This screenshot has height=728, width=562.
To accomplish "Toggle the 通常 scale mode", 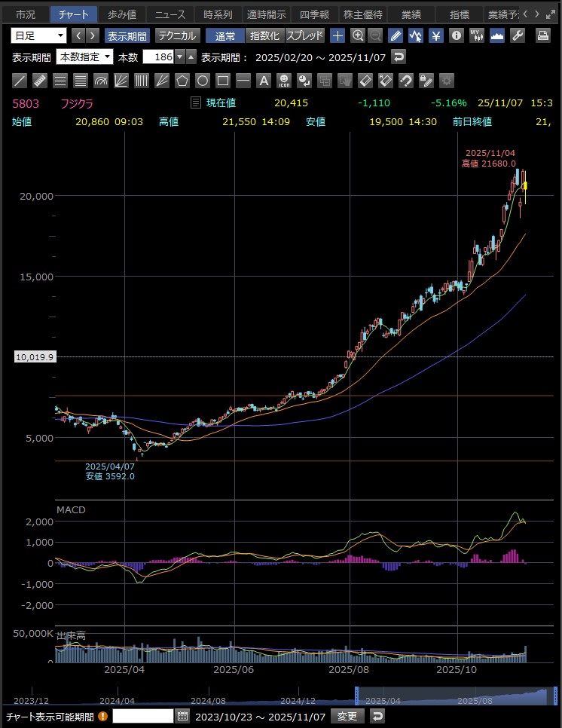I will click(x=224, y=35).
